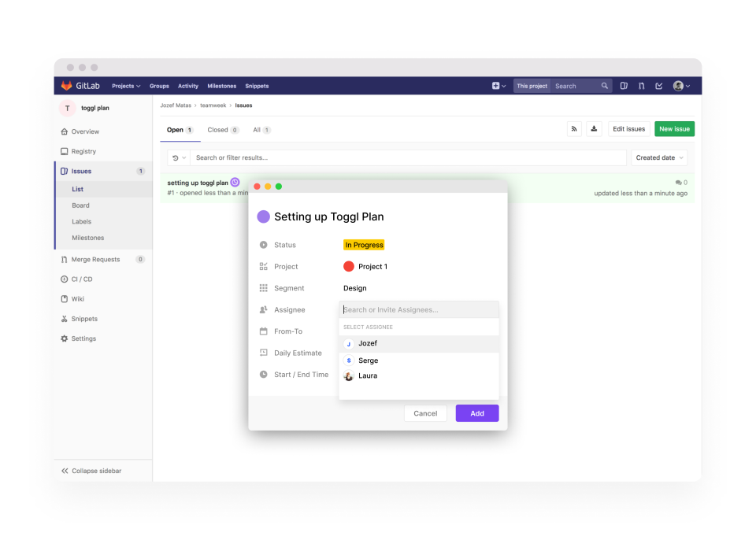Click the purple task color circle

coord(263,216)
